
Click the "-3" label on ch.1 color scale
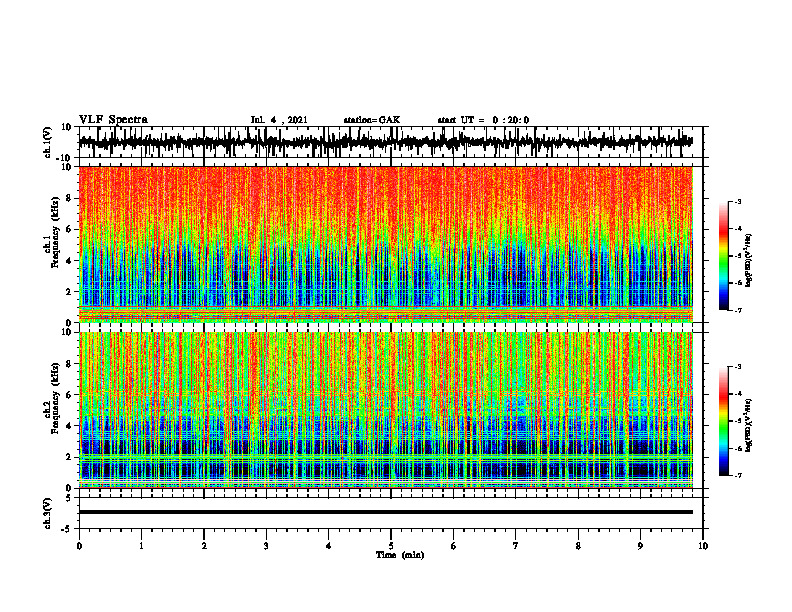[738, 202]
